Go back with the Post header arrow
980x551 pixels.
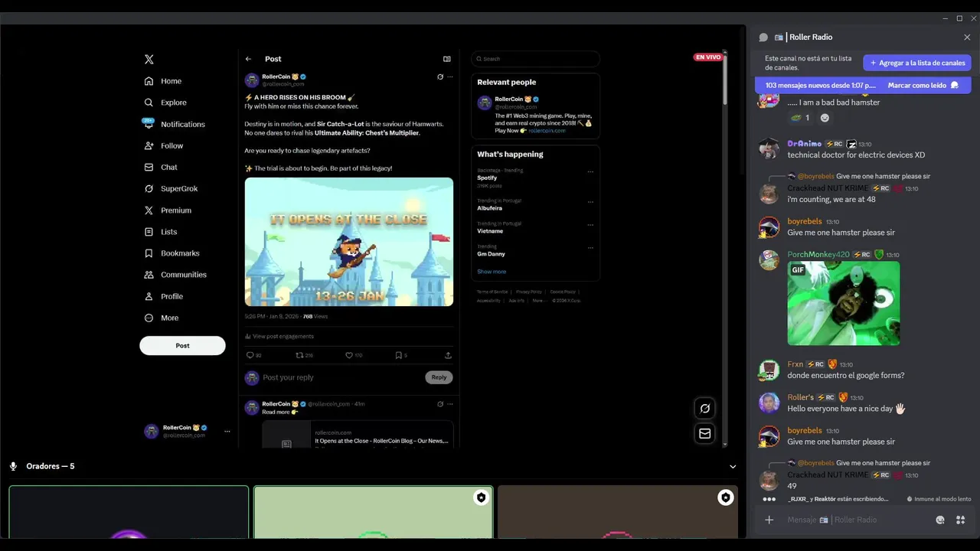click(248, 59)
